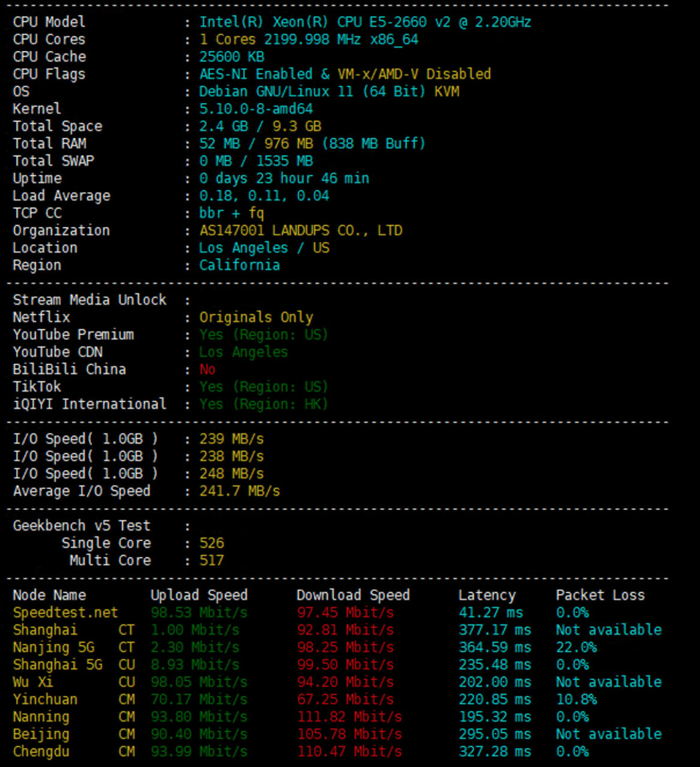The height and width of the screenshot is (767, 700).
Task: Click the TCP CC value bbr + fq
Action: tap(231, 213)
